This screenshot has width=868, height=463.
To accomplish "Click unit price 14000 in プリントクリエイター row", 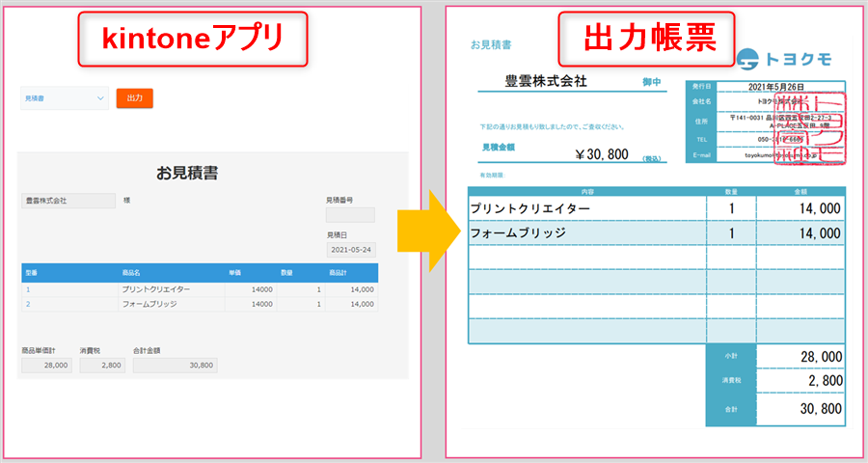I will click(x=251, y=289).
